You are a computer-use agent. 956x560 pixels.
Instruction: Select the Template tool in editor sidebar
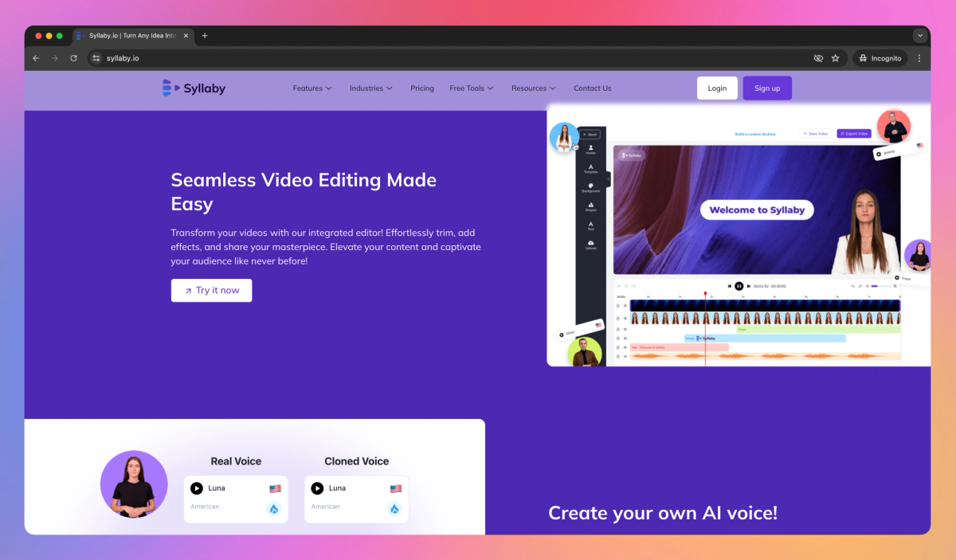coord(591,169)
